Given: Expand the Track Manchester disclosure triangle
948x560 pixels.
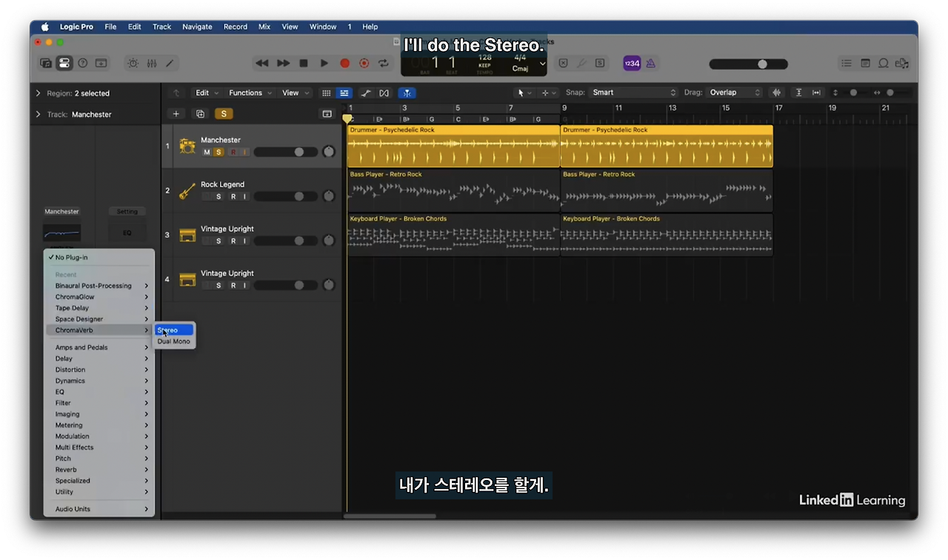Looking at the screenshot, I should 38,114.
